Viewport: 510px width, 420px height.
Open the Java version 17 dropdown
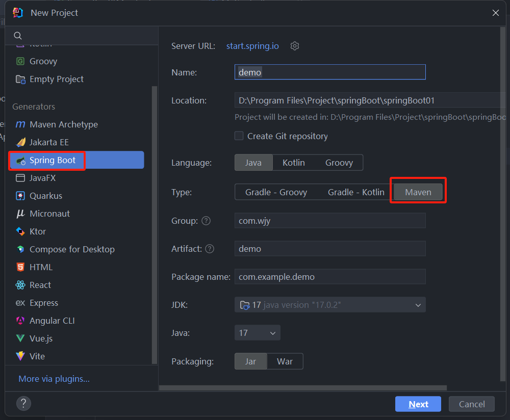[x=257, y=333]
